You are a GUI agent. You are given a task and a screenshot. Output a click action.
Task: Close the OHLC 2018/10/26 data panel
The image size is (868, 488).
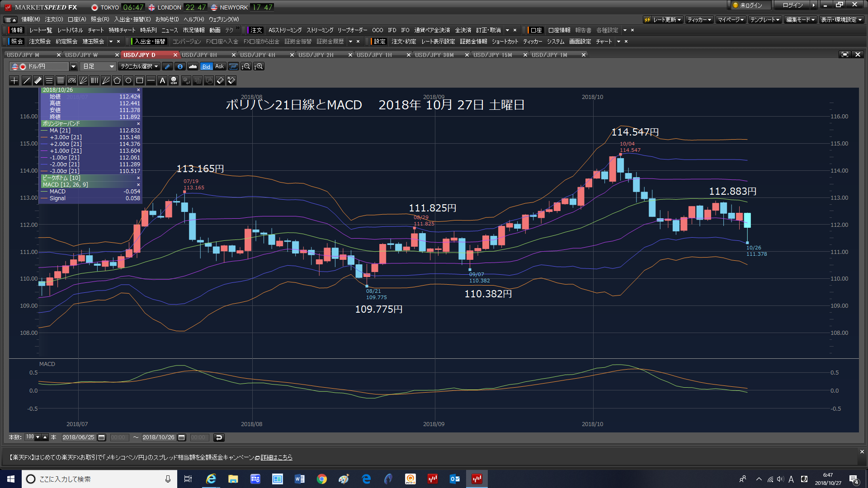pos(138,90)
